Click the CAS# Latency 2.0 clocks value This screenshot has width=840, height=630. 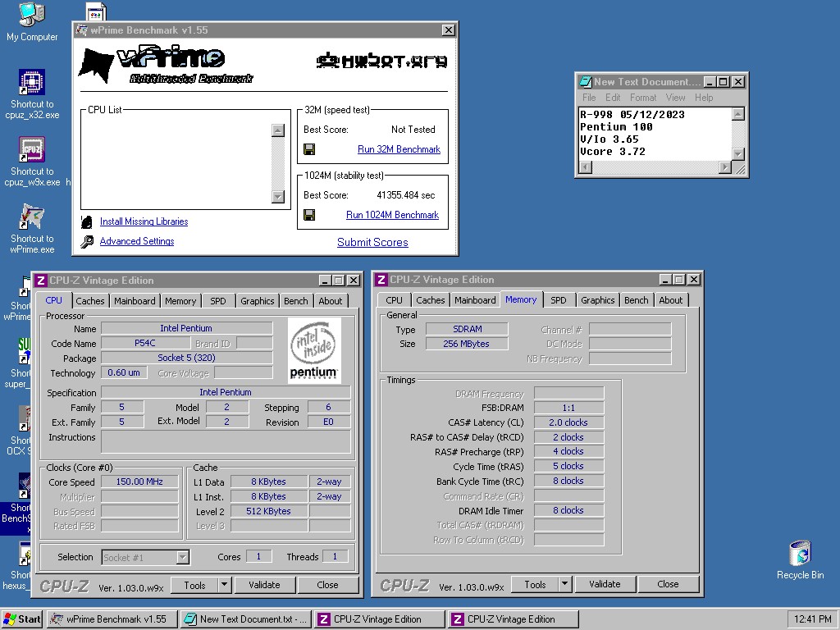tap(568, 422)
